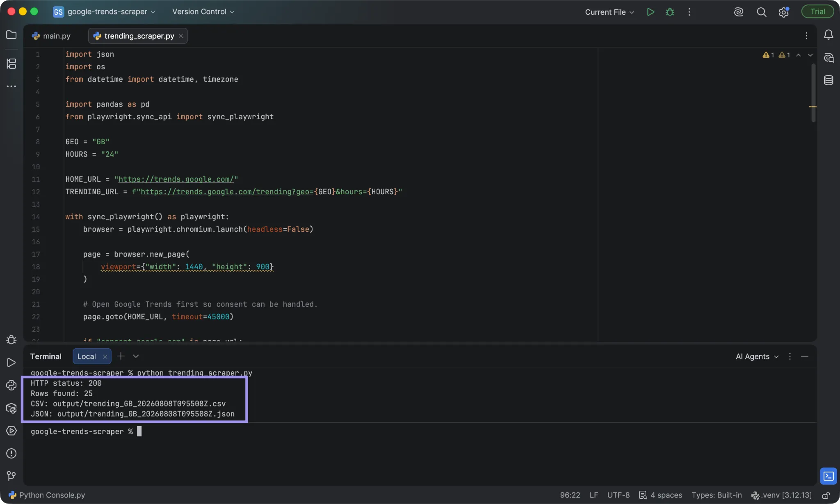The height and width of the screenshot is (504, 840).
Task: Click the 'HTTP status: 200' terminal line
Action: [x=66, y=383]
